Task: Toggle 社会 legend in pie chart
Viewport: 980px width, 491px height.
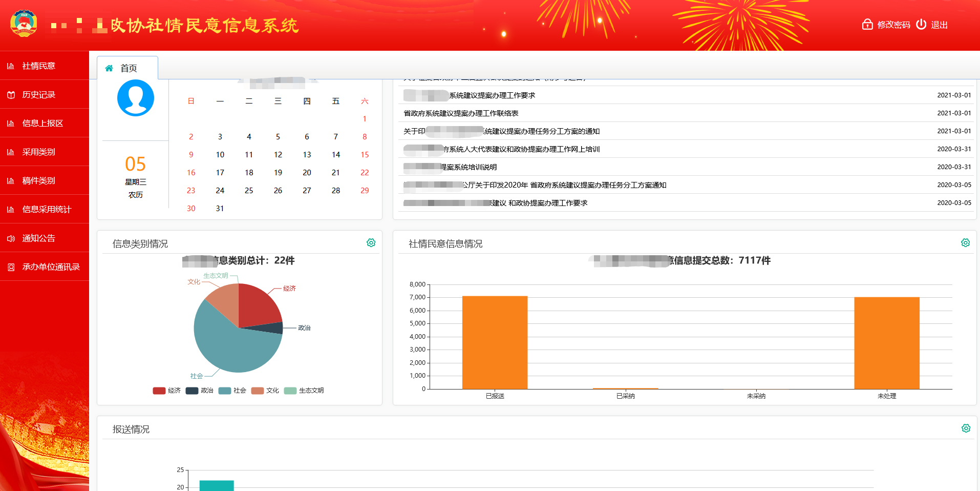Action: tap(232, 391)
